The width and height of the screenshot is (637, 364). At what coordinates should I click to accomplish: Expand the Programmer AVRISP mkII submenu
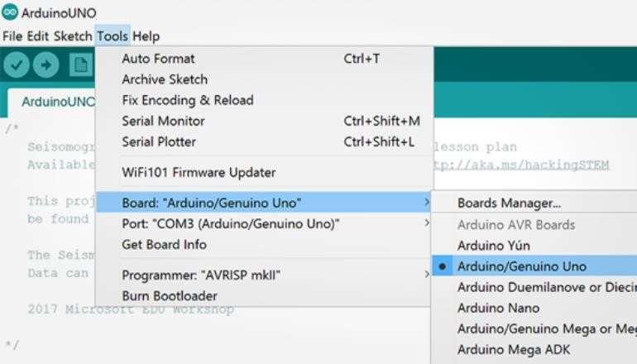coord(263,275)
